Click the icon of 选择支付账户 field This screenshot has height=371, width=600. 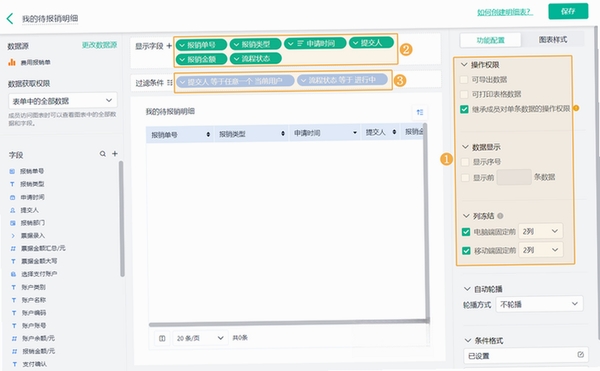pyautogui.click(x=13, y=274)
